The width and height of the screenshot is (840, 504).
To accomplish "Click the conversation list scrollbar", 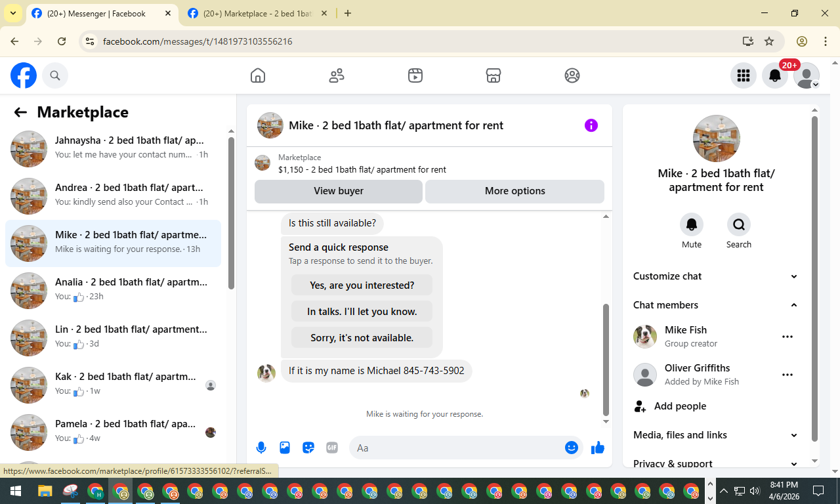I will pos(231,213).
